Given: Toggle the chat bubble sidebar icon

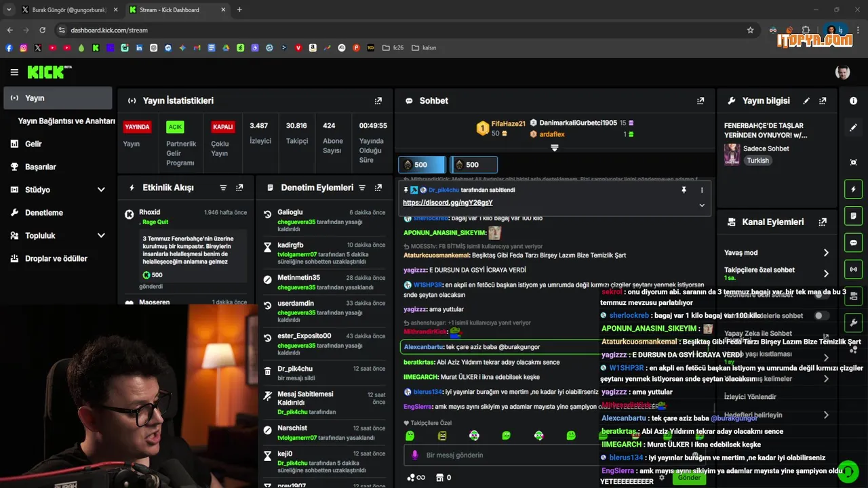Looking at the screenshot, I should [x=853, y=243].
